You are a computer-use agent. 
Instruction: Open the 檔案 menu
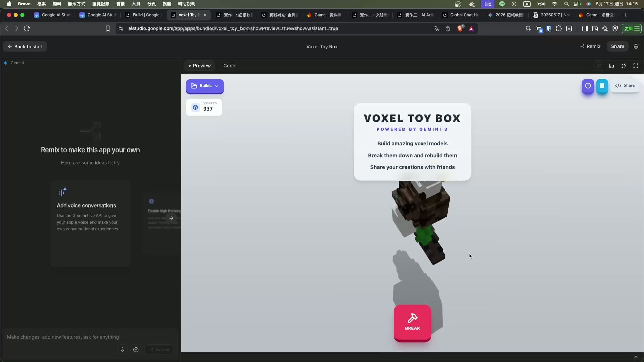41,4
